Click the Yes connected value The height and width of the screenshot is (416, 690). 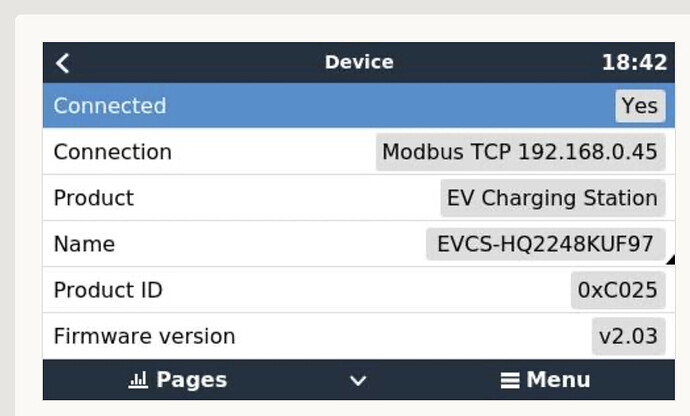[640, 106]
